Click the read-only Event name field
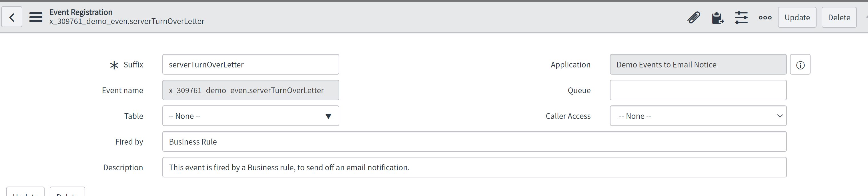The height and width of the screenshot is (196, 868). click(x=250, y=90)
